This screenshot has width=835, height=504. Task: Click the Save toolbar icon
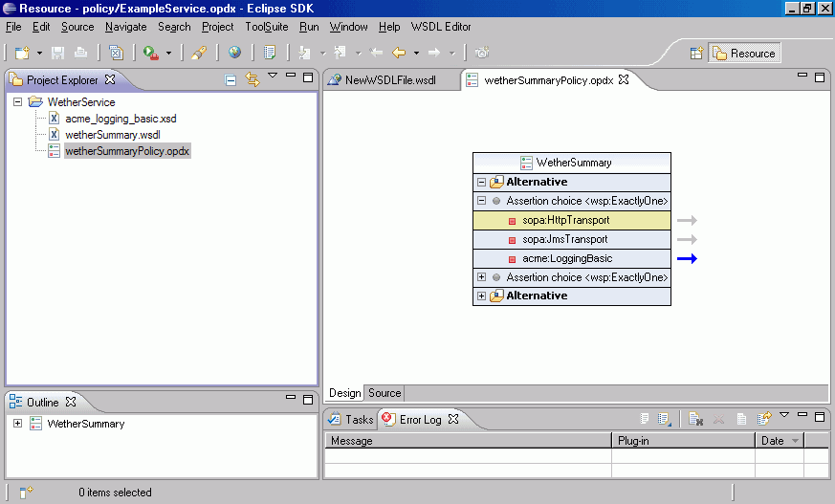pos(57,53)
